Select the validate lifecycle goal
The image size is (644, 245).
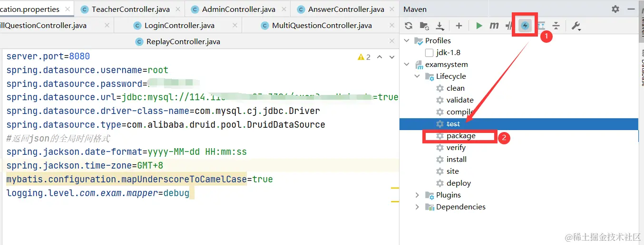click(x=460, y=100)
